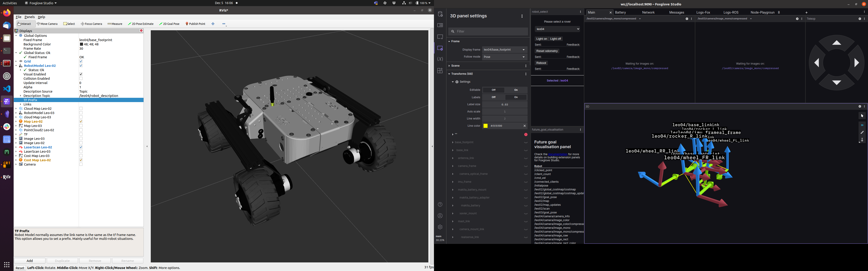Activate the Publish Point tool
Screen dimensions: 868x271
(195, 23)
